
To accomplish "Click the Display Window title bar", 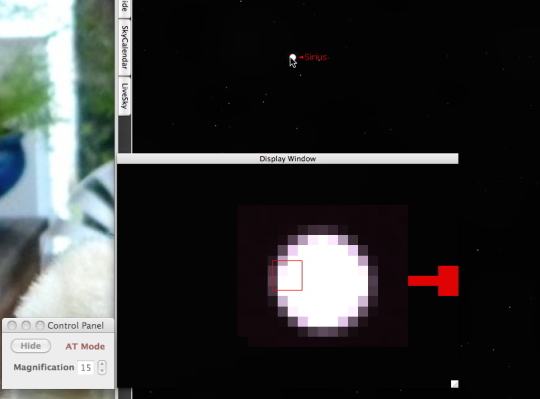I will [x=288, y=159].
